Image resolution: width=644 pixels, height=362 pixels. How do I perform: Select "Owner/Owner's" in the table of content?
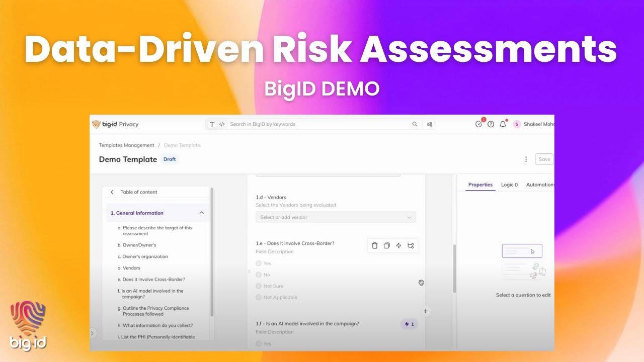tap(137, 245)
